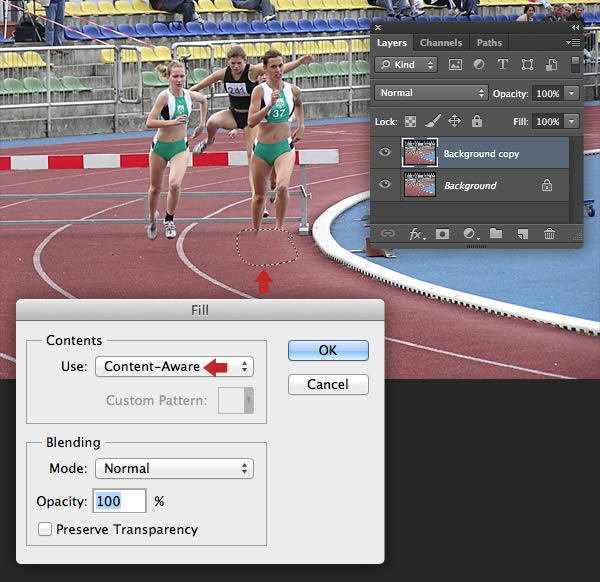Delete layer with trash icon
This screenshot has height=582, width=600.
(549, 233)
